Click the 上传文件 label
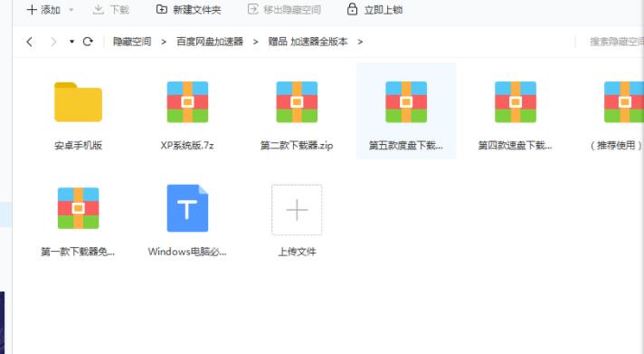The image size is (644, 354). (297, 252)
